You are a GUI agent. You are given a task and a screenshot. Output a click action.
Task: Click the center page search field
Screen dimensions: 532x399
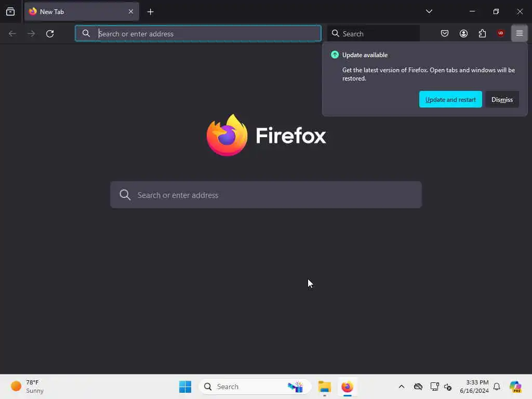tap(266, 195)
